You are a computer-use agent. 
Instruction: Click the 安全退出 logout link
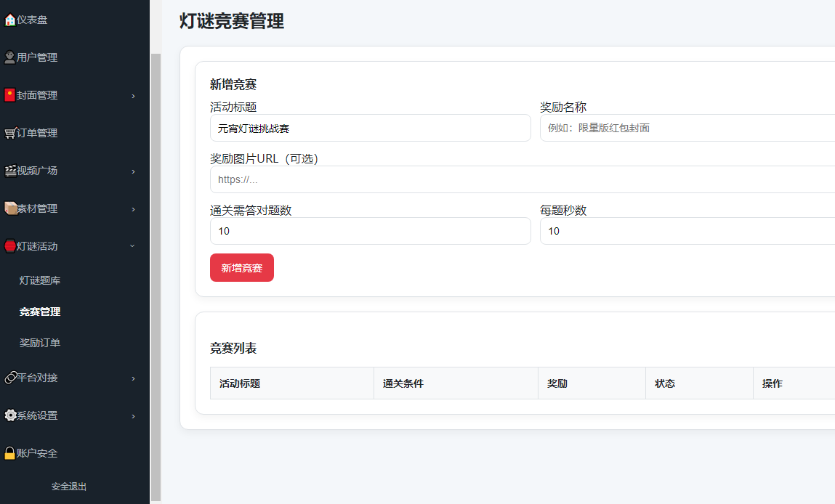69,487
